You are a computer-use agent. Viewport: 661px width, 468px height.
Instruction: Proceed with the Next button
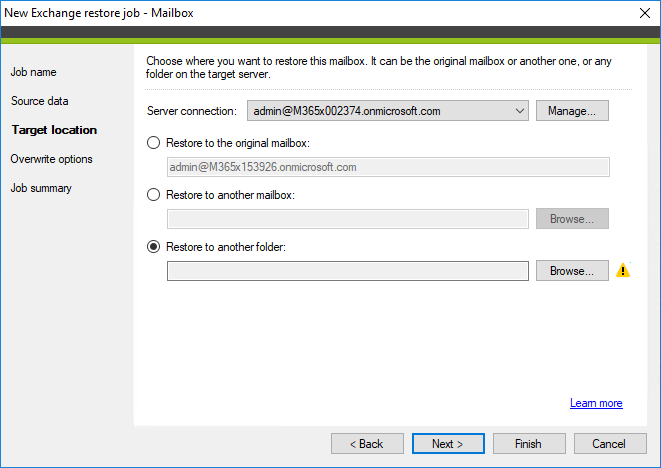[448, 443]
